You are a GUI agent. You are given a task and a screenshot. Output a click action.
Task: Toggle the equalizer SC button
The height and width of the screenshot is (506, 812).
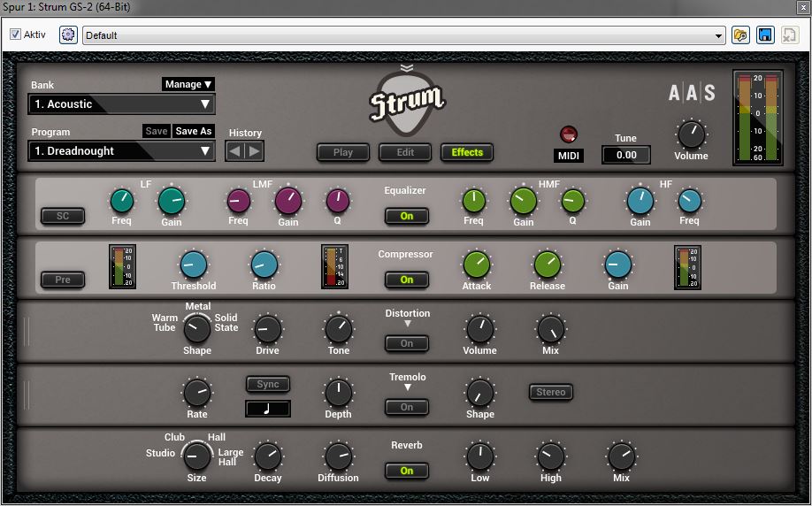[x=63, y=216]
